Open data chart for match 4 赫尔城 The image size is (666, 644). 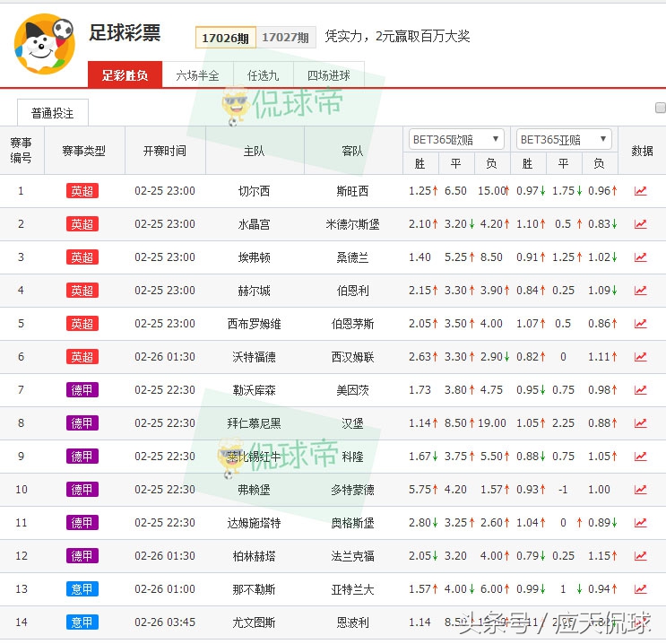pos(640,291)
